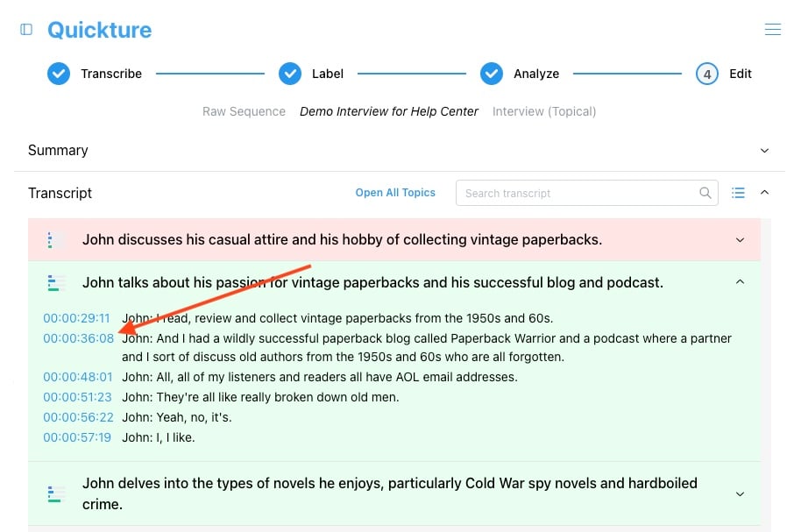Expand the Summary section chevron
Image resolution: width=794 pixels, height=532 pixels.
point(764,151)
